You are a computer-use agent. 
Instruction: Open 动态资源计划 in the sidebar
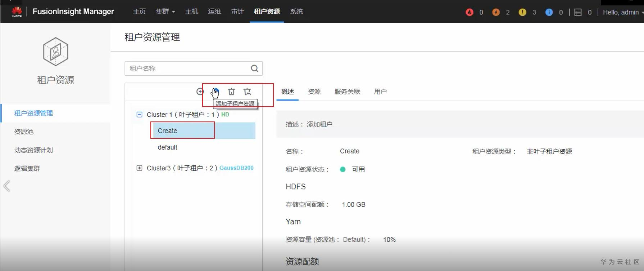tap(33, 150)
